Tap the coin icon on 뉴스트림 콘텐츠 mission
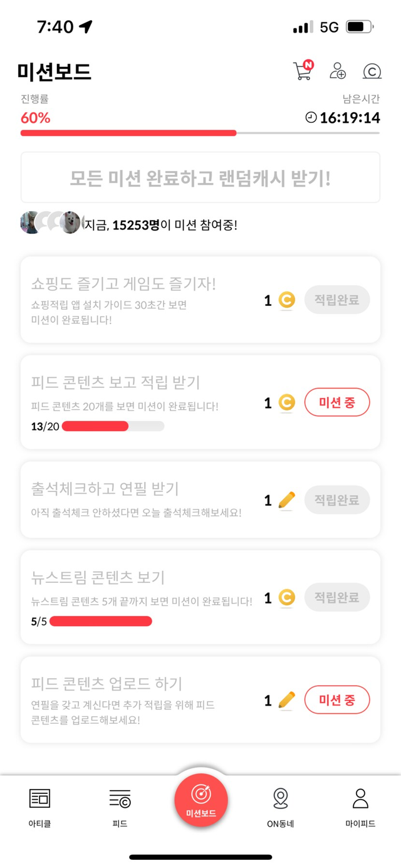Image resolution: width=401 pixels, height=868 pixels. click(x=287, y=598)
